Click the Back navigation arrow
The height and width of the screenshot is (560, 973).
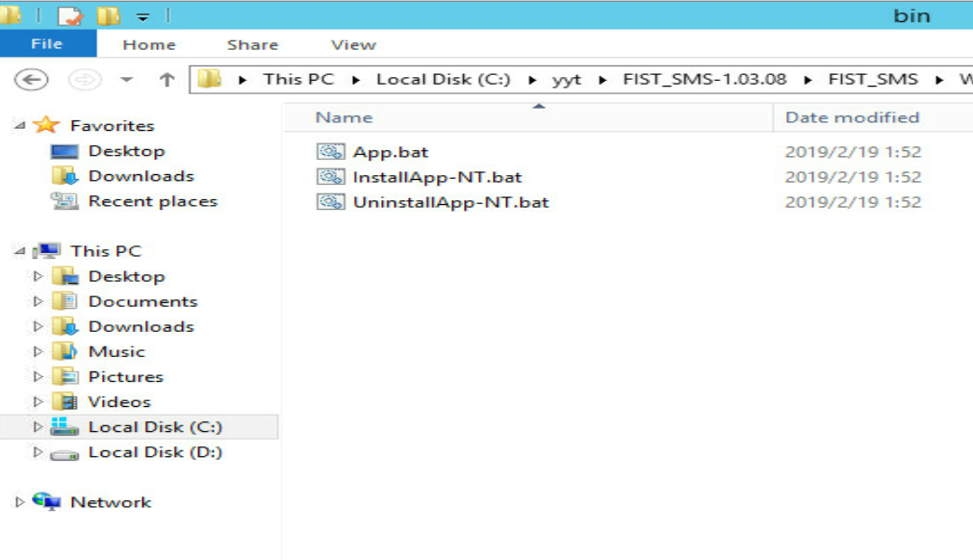coord(31,79)
